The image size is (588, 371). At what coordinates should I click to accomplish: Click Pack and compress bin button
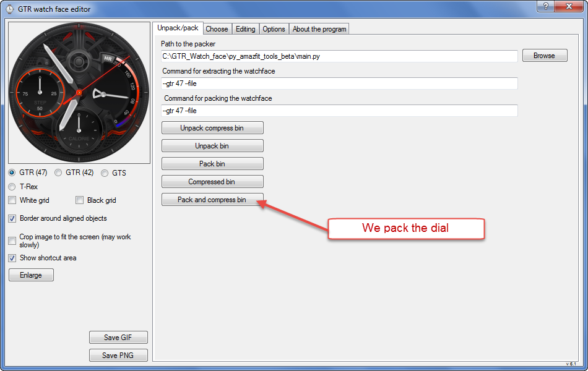(x=212, y=200)
